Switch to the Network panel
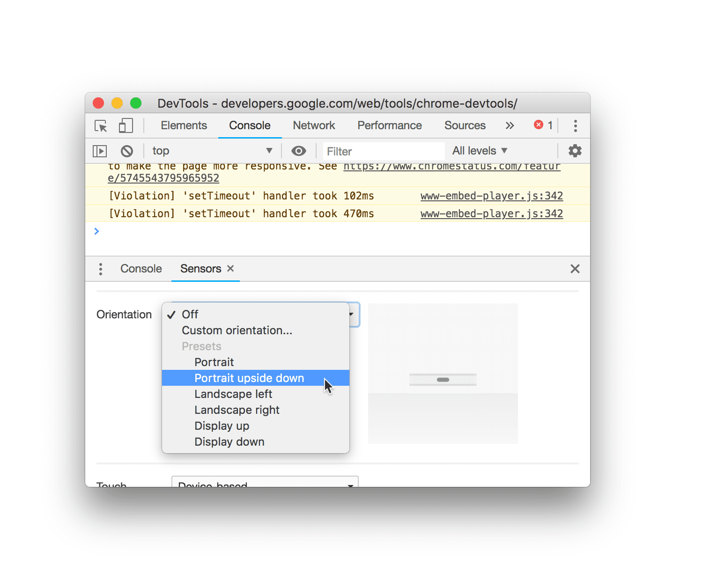 coord(314,125)
